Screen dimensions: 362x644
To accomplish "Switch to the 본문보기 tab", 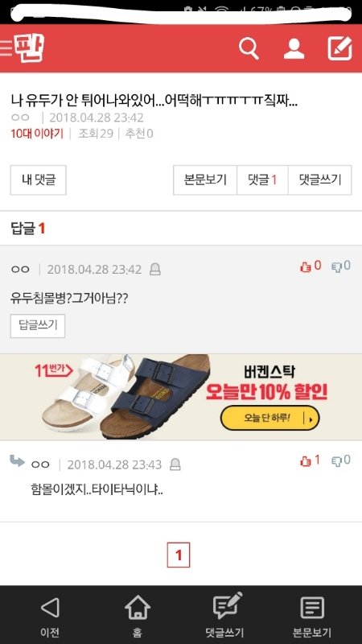I will pyautogui.click(x=205, y=180).
